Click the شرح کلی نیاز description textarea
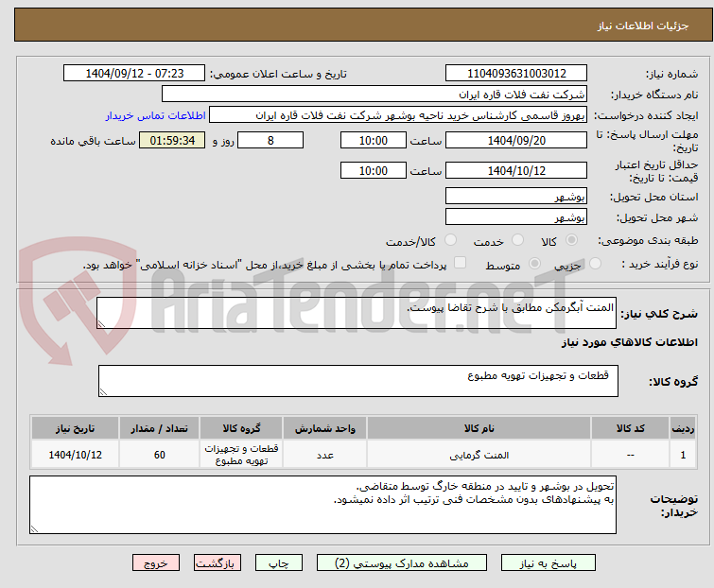Screen dimensions: 714x588 (357, 313)
